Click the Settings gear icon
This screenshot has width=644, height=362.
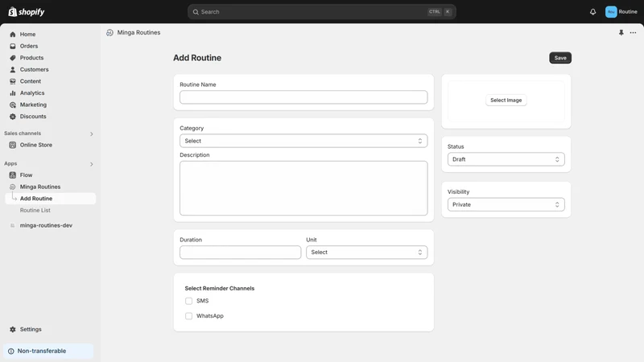click(x=13, y=330)
